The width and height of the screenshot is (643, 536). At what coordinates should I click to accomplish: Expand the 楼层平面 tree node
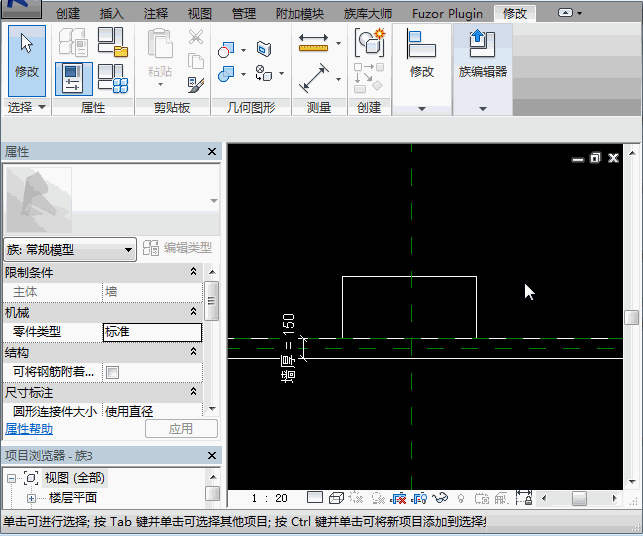point(31,498)
